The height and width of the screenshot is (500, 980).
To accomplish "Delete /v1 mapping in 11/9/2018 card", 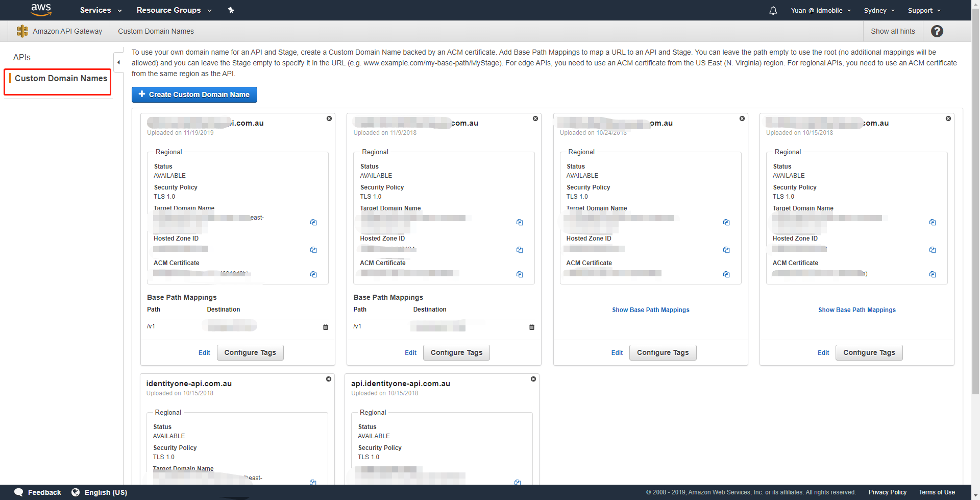I will tap(532, 327).
